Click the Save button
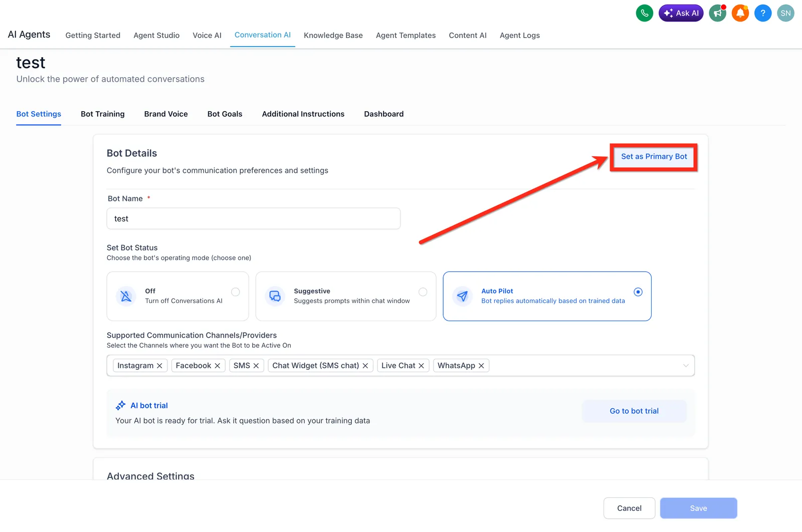802x532 pixels. tap(698, 508)
